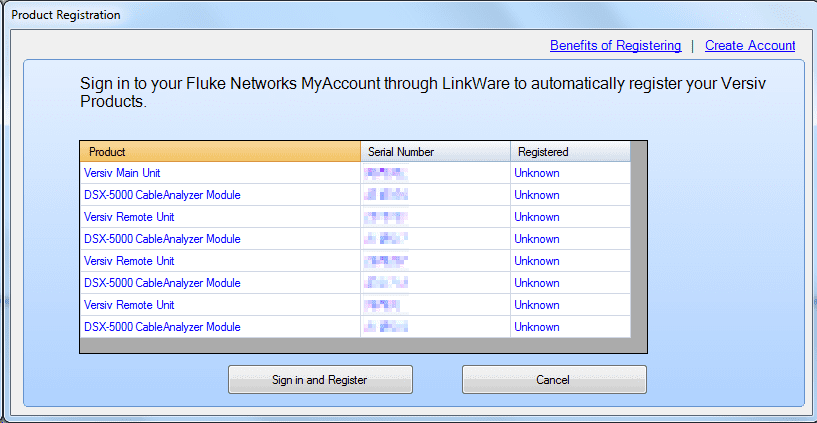Image resolution: width=817 pixels, height=423 pixels.
Task: Sort by the Product column header
Action: click(219, 152)
